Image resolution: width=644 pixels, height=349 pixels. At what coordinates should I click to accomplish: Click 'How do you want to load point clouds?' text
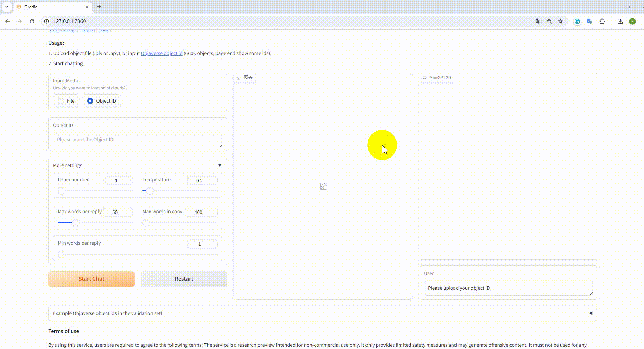point(89,88)
